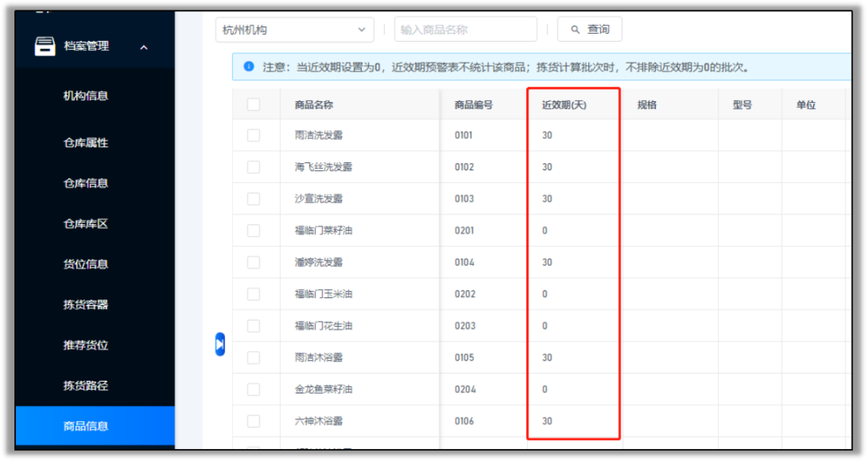This screenshot has height=462, width=868.
Task: Click the 商品信息 active menu item
Action: click(x=86, y=427)
